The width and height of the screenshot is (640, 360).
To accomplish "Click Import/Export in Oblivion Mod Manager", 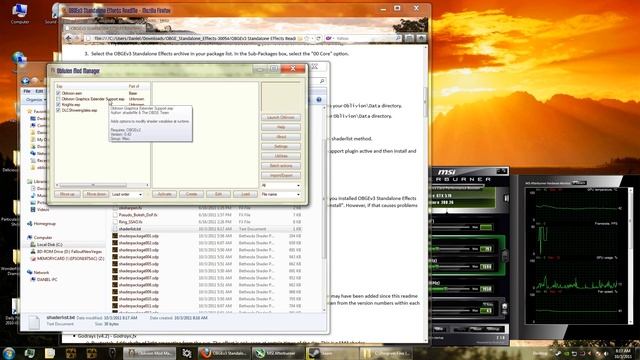I will 281,176.
